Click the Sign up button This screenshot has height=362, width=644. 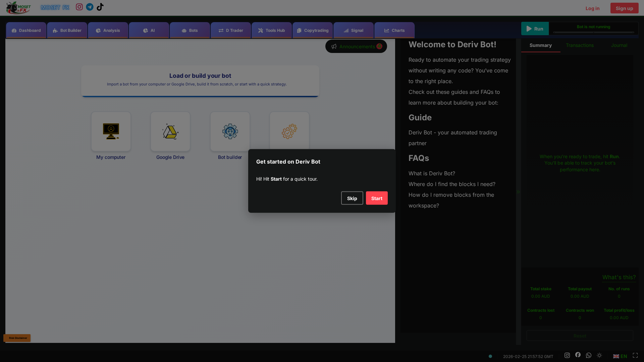[x=624, y=8]
